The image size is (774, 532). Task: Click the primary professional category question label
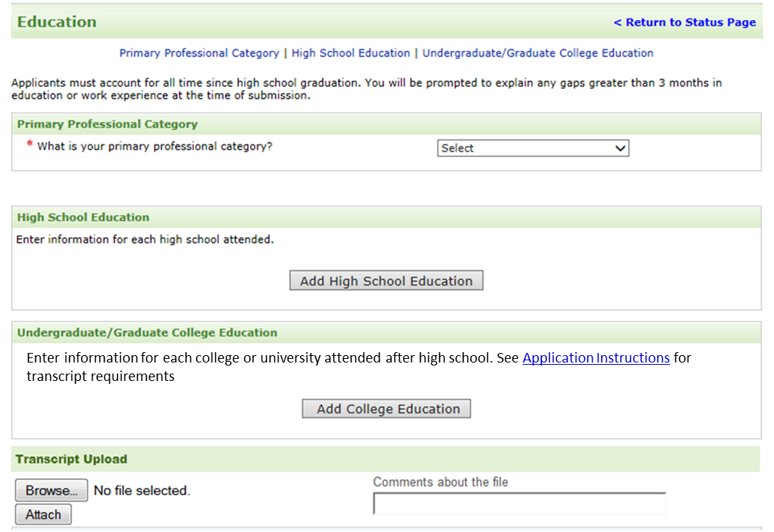point(155,147)
